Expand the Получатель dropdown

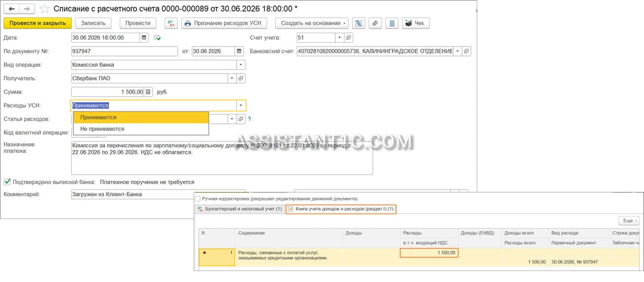(x=232, y=79)
